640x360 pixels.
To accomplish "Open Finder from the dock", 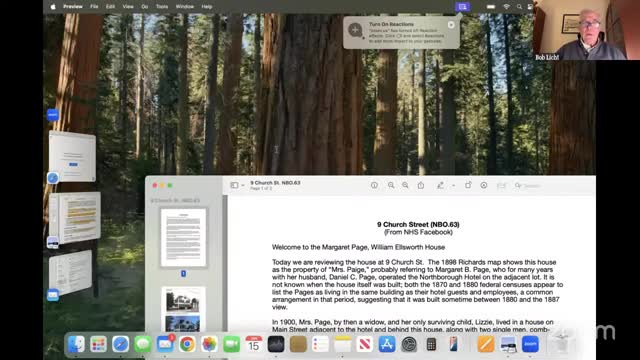I will tap(76, 344).
